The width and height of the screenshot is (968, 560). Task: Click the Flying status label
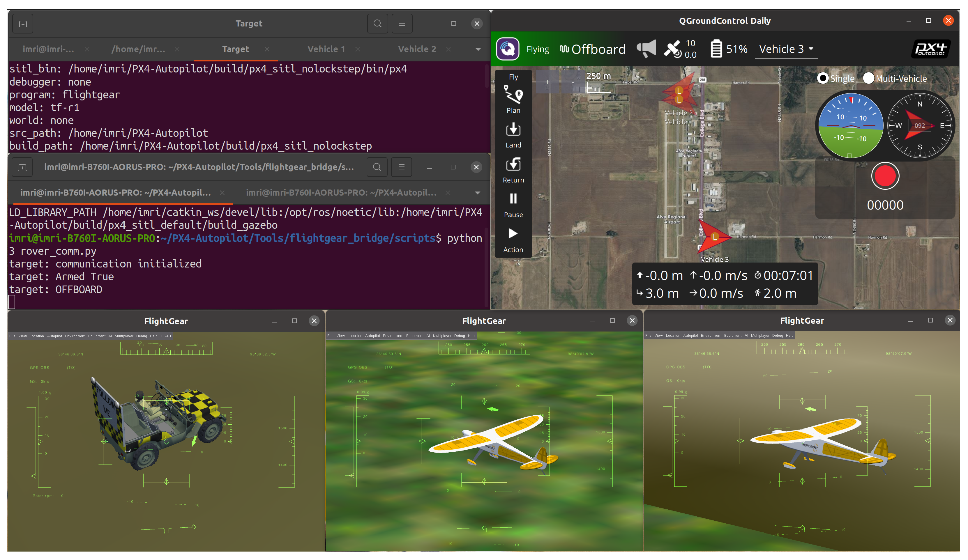[537, 49]
